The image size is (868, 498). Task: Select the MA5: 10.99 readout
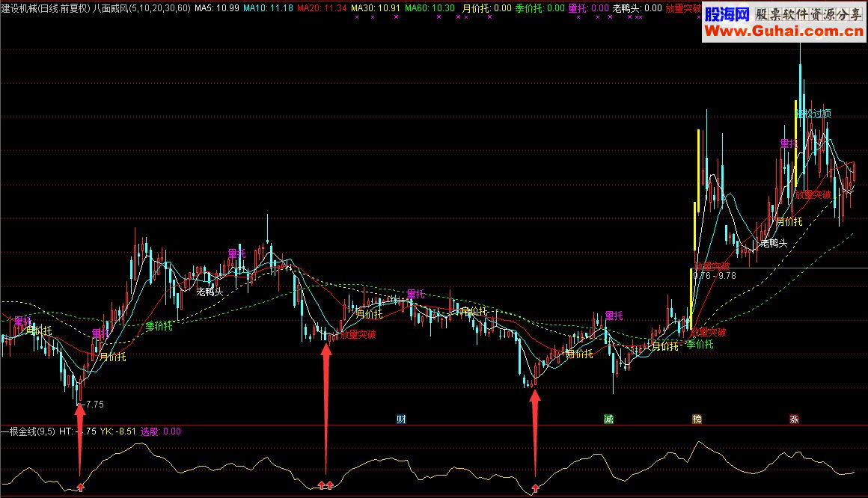[x=217, y=8]
